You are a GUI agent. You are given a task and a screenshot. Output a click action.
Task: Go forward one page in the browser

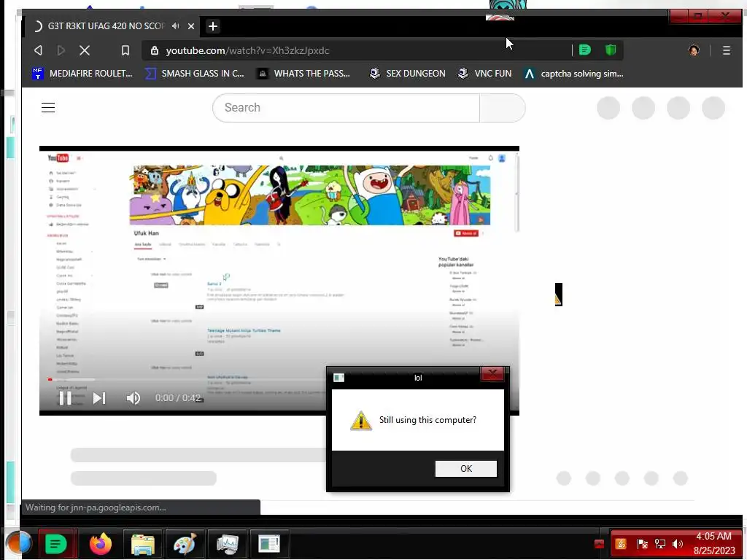coord(61,50)
